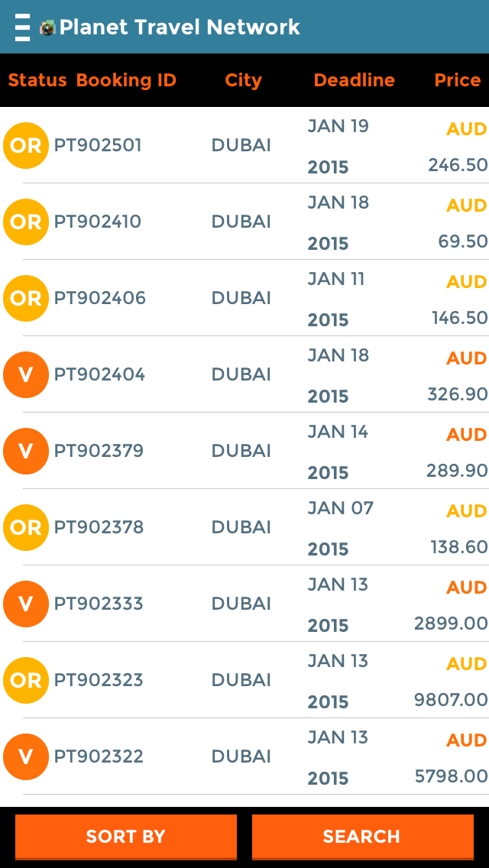This screenshot has width=489, height=868.
Task: Tap the V status badge for PT902333
Action: click(26, 604)
